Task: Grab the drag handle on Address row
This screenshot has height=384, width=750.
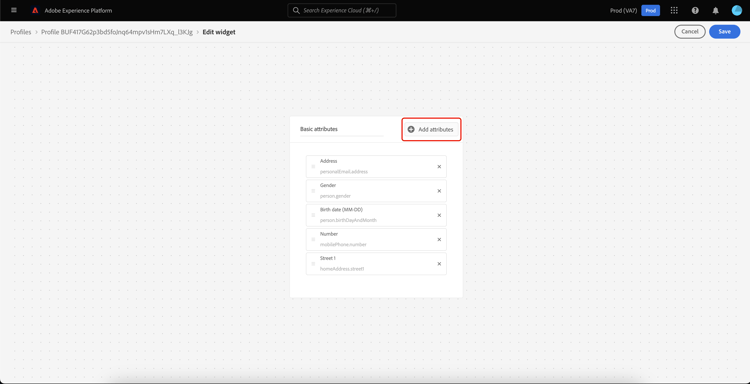Action: [313, 166]
